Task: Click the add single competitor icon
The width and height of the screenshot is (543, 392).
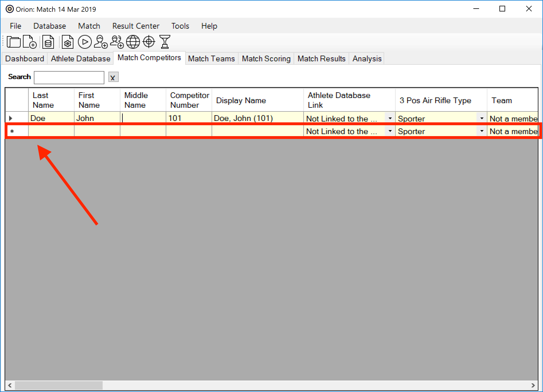Action: [x=101, y=42]
